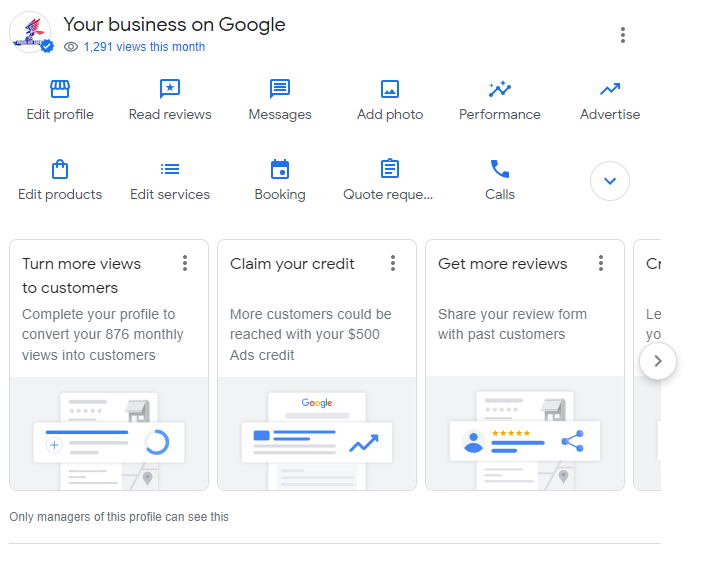Open the Get more reviews card
The image size is (710, 566).
pos(525,365)
